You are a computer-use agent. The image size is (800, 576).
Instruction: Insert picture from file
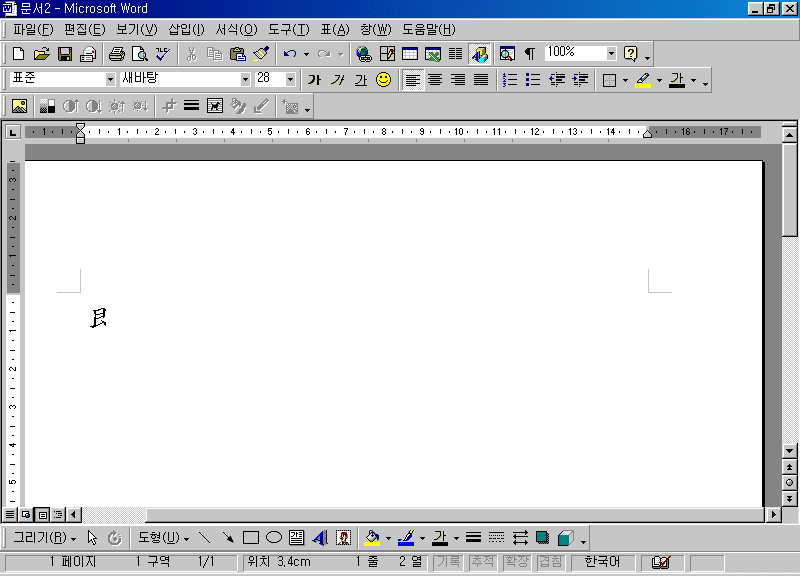(19, 106)
